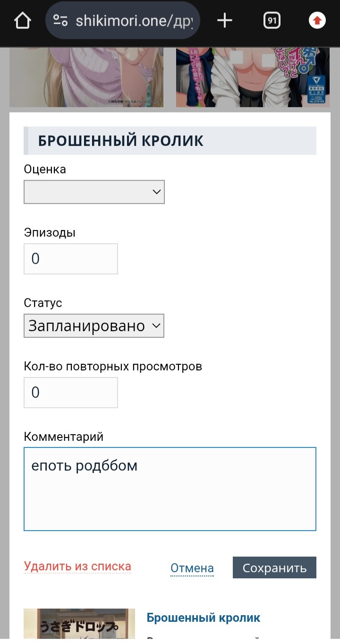This screenshot has height=644, width=340.
Task: Open the Брошенный кролик title link
Action: pos(204,618)
